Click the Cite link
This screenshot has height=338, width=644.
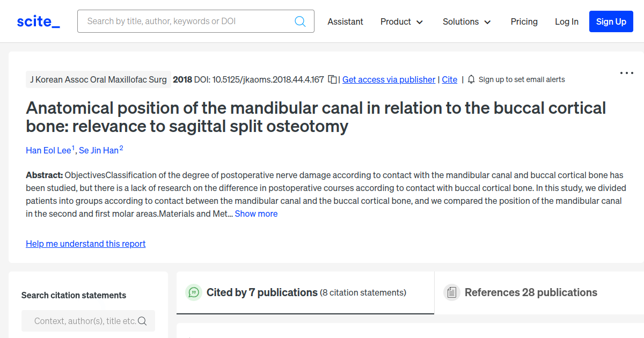tap(449, 79)
